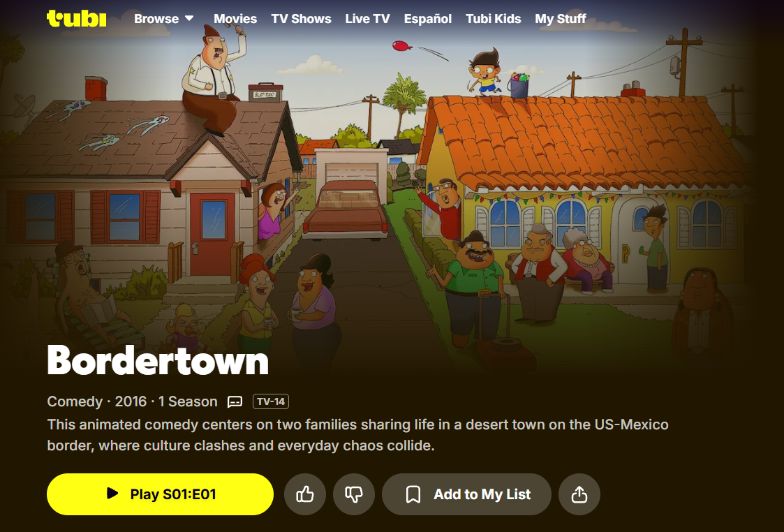784x532 pixels.
Task: Click the play triangle in the yellow button
Action: [113, 494]
